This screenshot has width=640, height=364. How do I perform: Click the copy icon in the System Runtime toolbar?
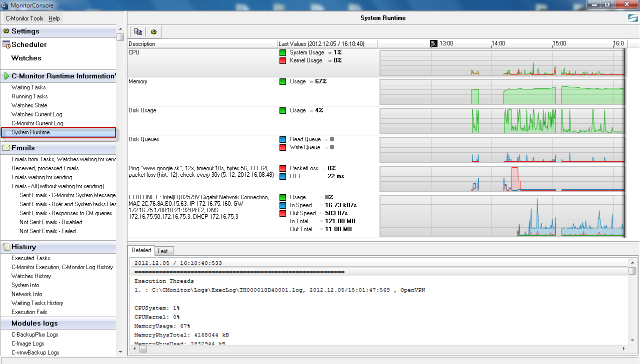click(x=138, y=31)
